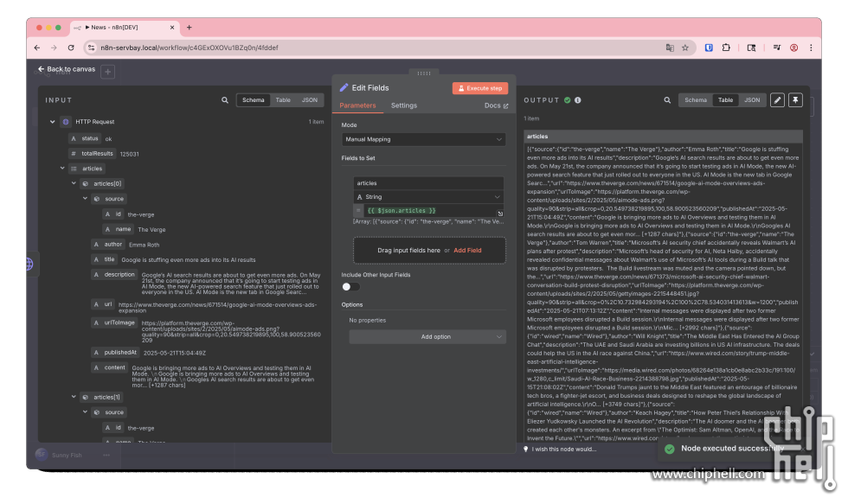Image resolution: width=848 pixels, height=504 pixels.
Task: Bookmark this page with star icon
Action: point(685,48)
